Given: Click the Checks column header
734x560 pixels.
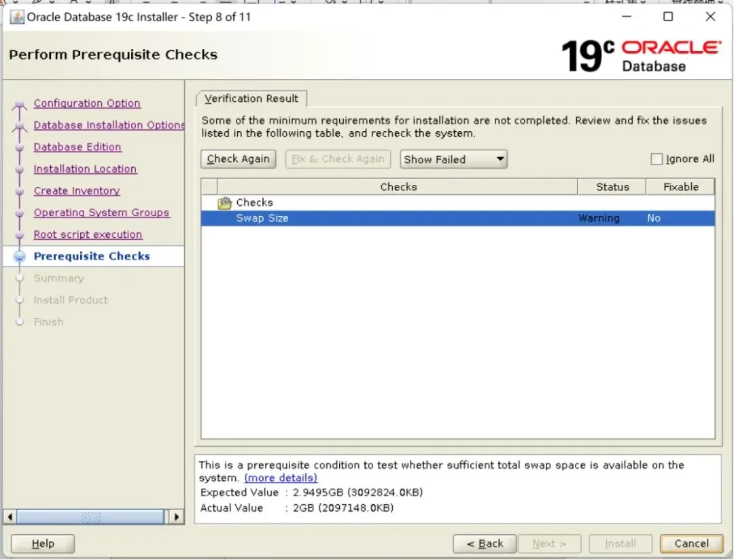Looking at the screenshot, I should (x=398, y=187).
